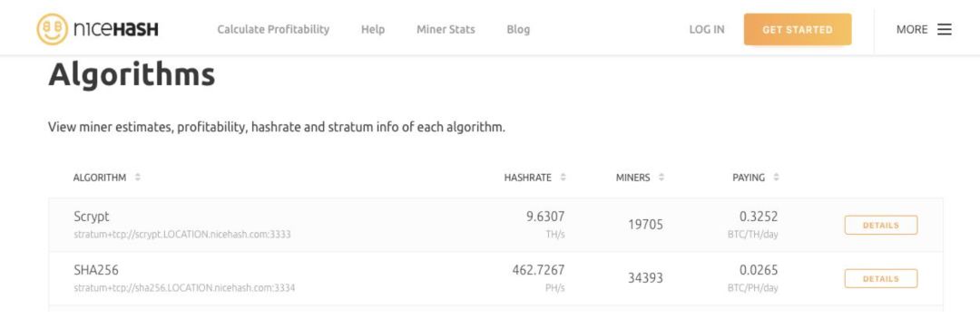
Task: View SHA256 algorithm DETAILS
Action: (880, 279)
